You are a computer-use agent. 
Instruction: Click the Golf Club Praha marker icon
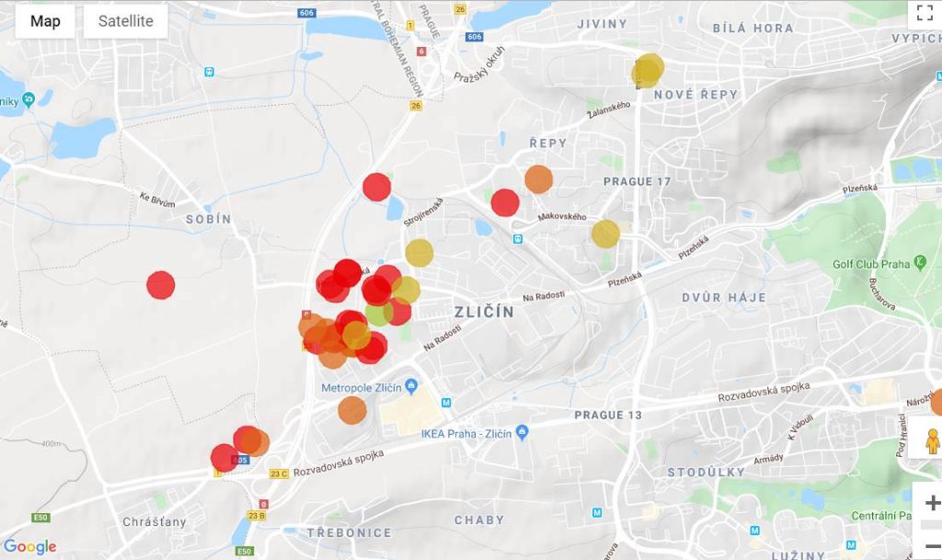919,264
